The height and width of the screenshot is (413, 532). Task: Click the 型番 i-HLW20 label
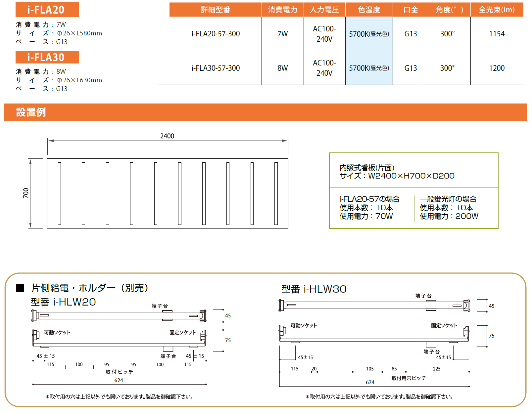[63, 302]
